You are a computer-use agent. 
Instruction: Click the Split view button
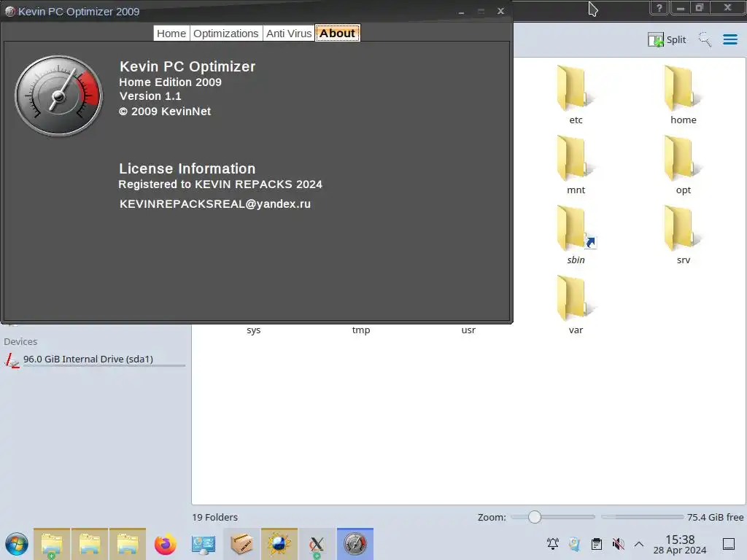(x=667, y=39)
